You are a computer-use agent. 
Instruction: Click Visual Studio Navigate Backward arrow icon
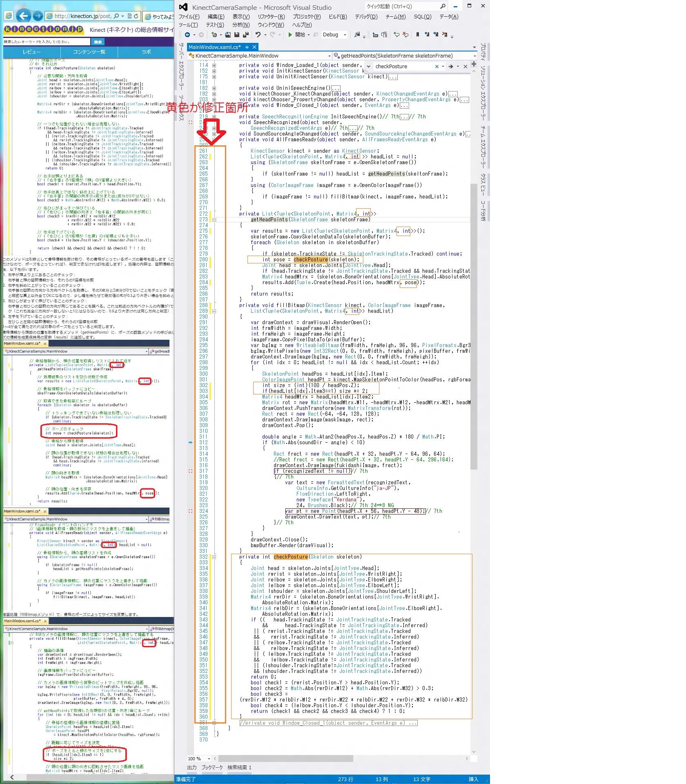187,35
